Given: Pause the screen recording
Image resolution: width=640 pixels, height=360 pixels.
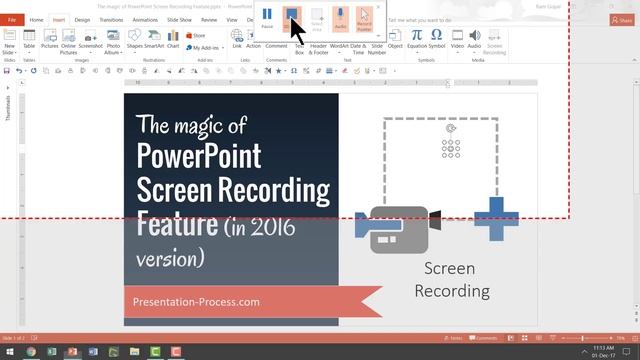Looking at the screenshot, I should coord(267,18).
